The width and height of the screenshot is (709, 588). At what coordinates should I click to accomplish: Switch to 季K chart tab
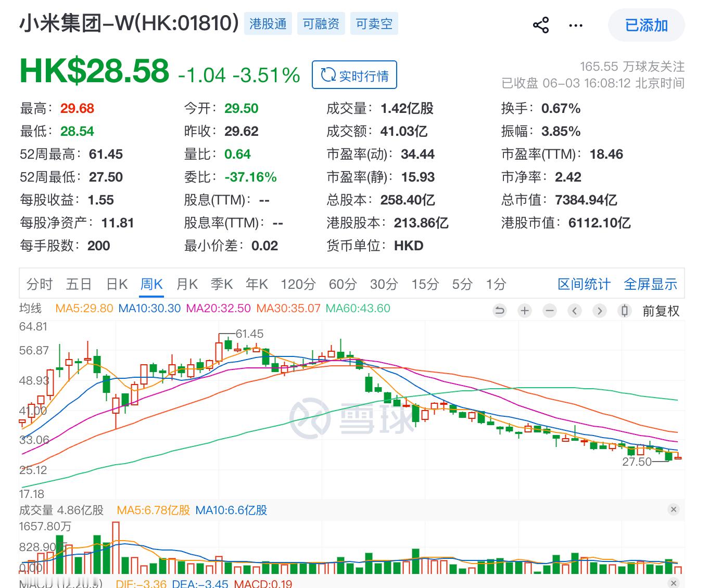[222, 284]
